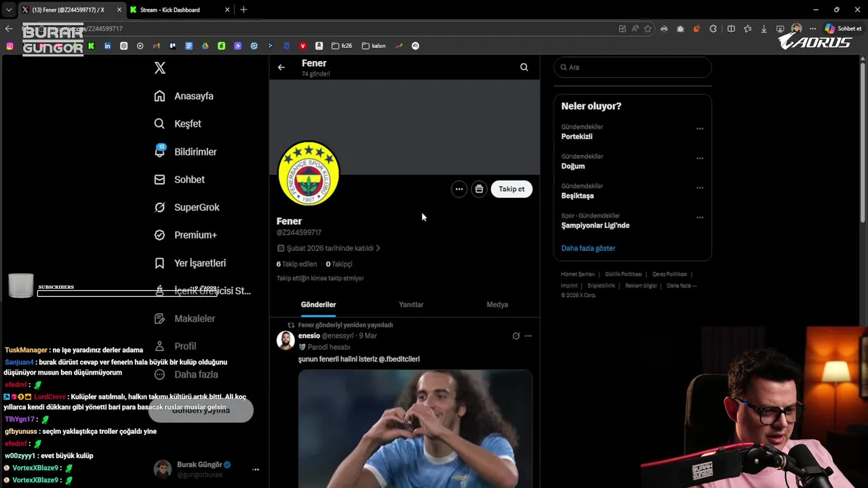
Task: Open Instagram bookmark icon
Action: pyautogui.click(x=9, y=46)
